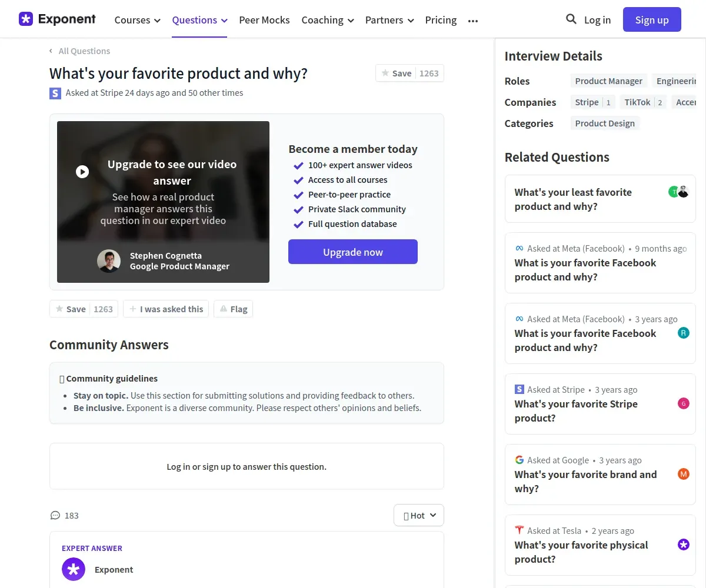Click the Upgrade now button
This screenshot has height=588, width=706.
[353, 252]
